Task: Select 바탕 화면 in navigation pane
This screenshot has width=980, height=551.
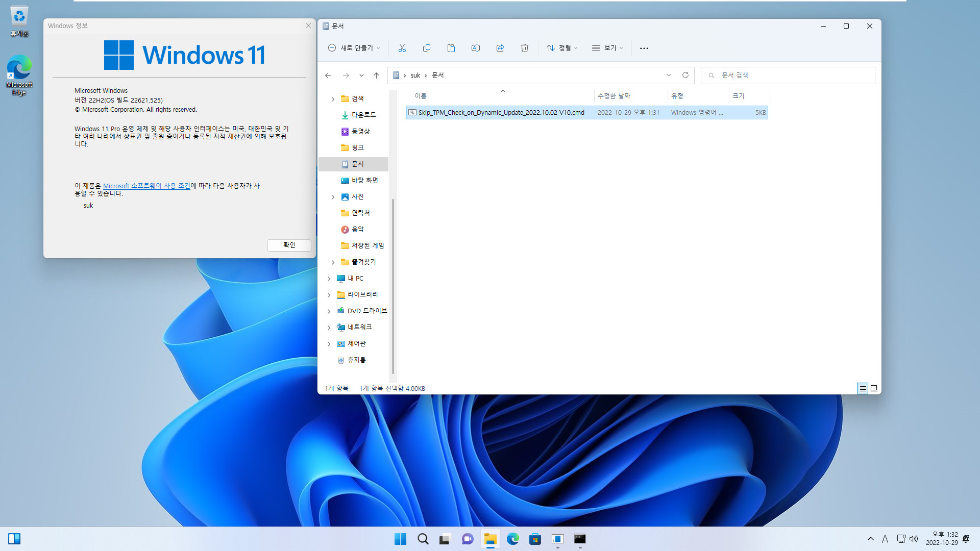Action: pos(359,180)
